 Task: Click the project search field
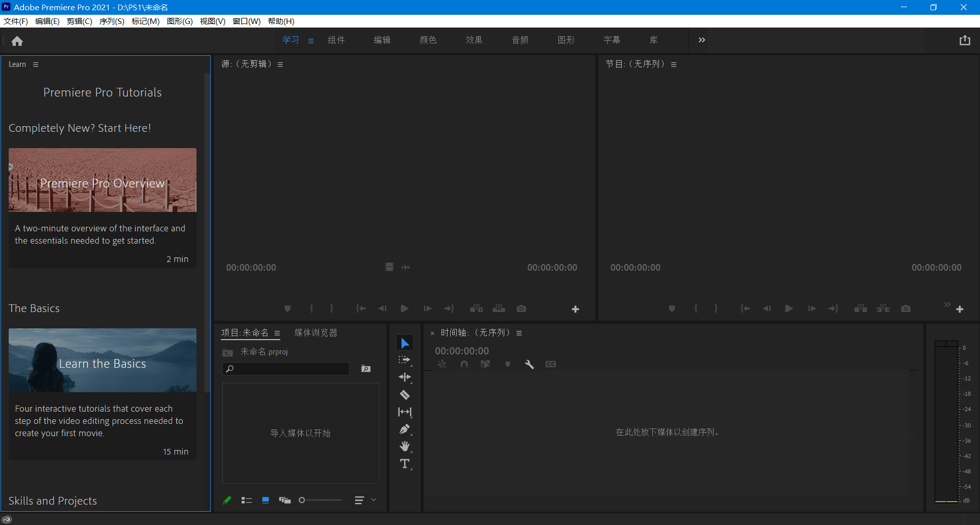[286, 369]
